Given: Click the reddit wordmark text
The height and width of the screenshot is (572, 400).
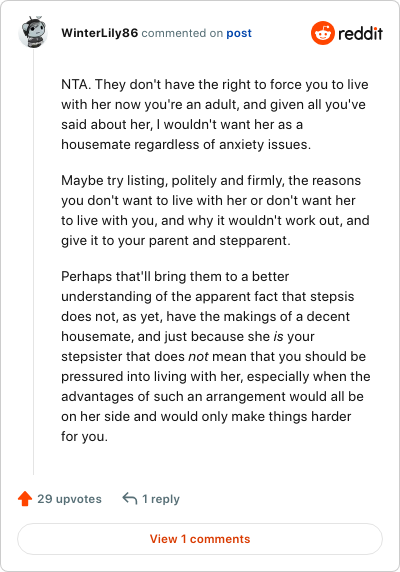Looking at the screenshot, I should pos(360,34).
